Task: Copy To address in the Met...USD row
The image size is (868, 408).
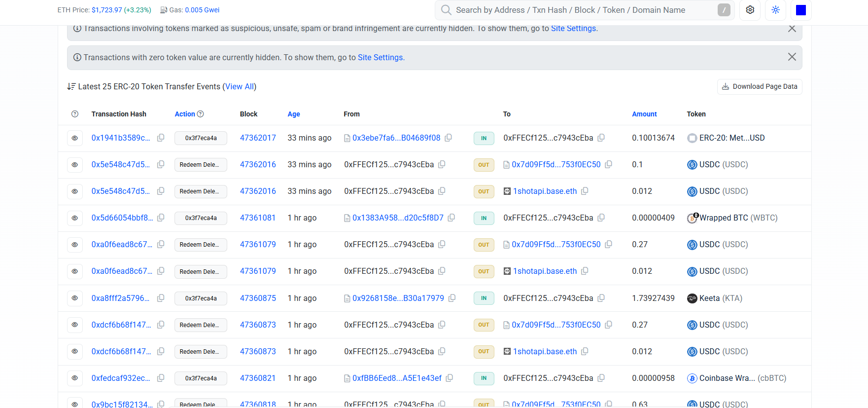Action: click(x=601, y=138)
